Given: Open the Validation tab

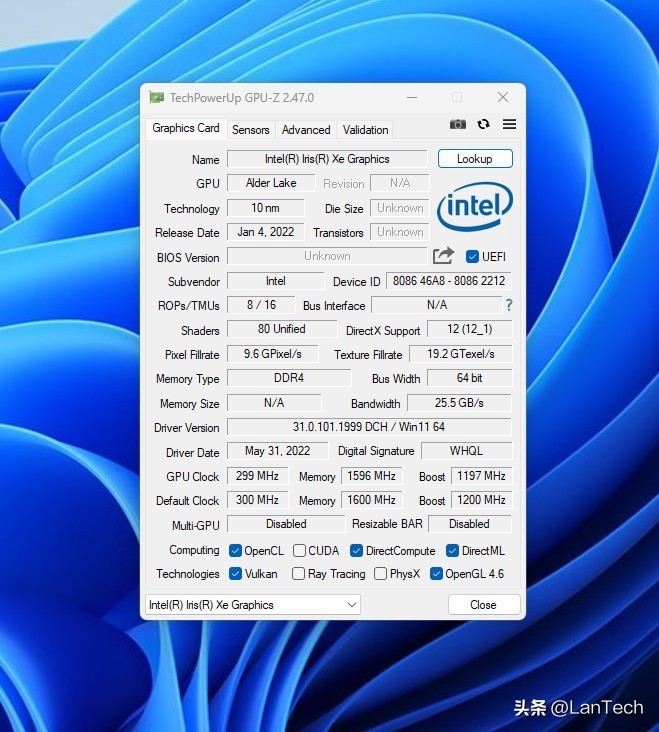Looking at the screenshot, I should click(x=365, y=130).
